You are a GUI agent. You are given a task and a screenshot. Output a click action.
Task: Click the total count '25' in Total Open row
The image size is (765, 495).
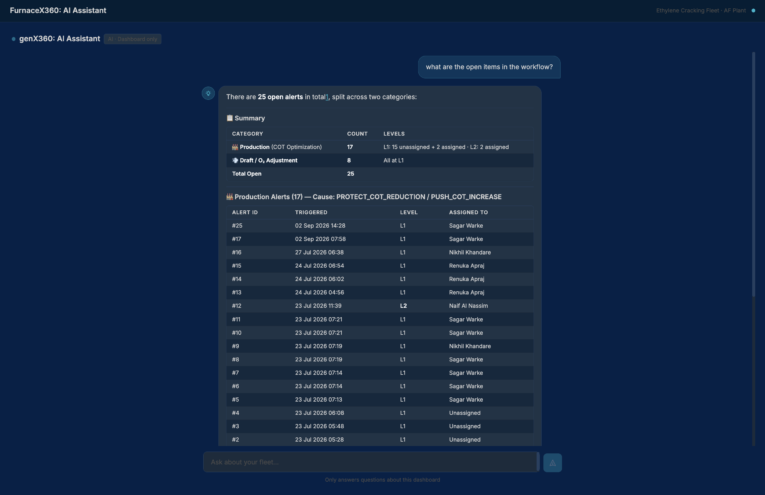(350, 174)
